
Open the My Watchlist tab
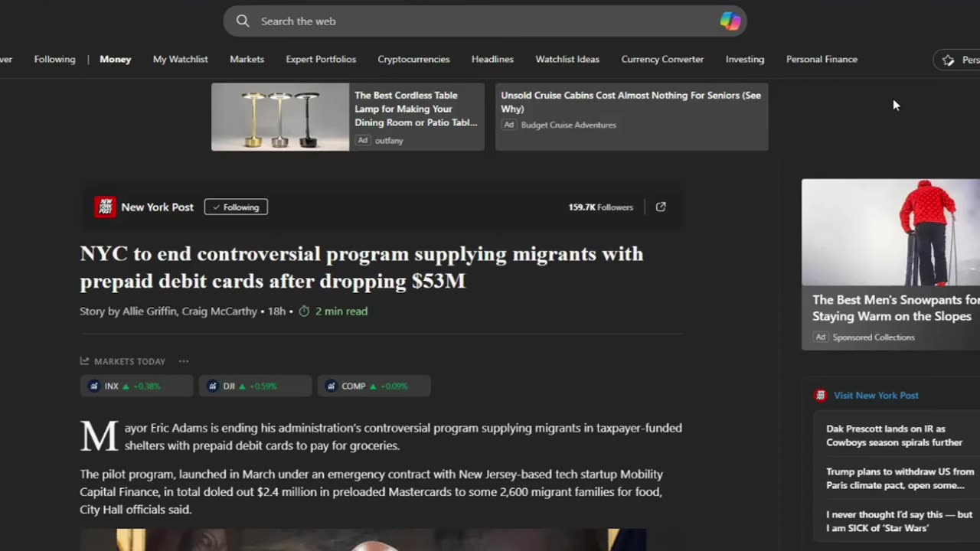point(180,60)
